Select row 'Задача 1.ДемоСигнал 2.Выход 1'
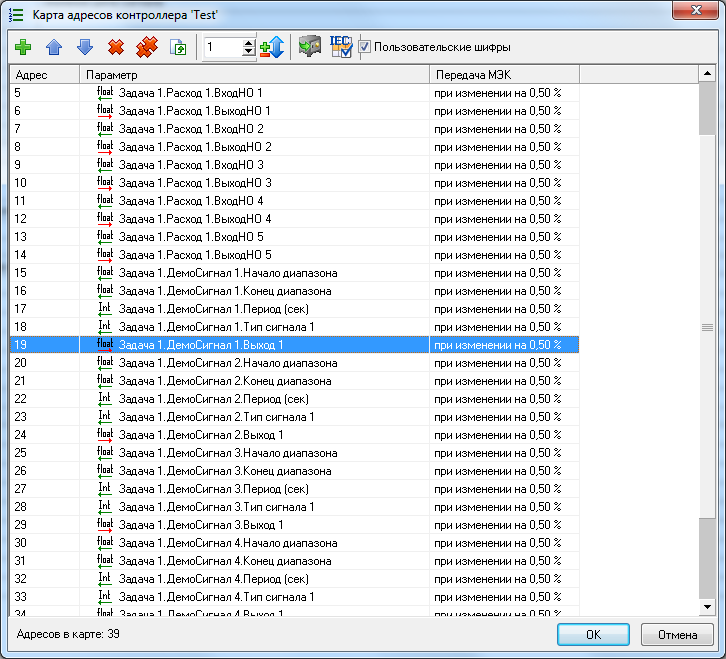726x659 pixels. point(200,435)
